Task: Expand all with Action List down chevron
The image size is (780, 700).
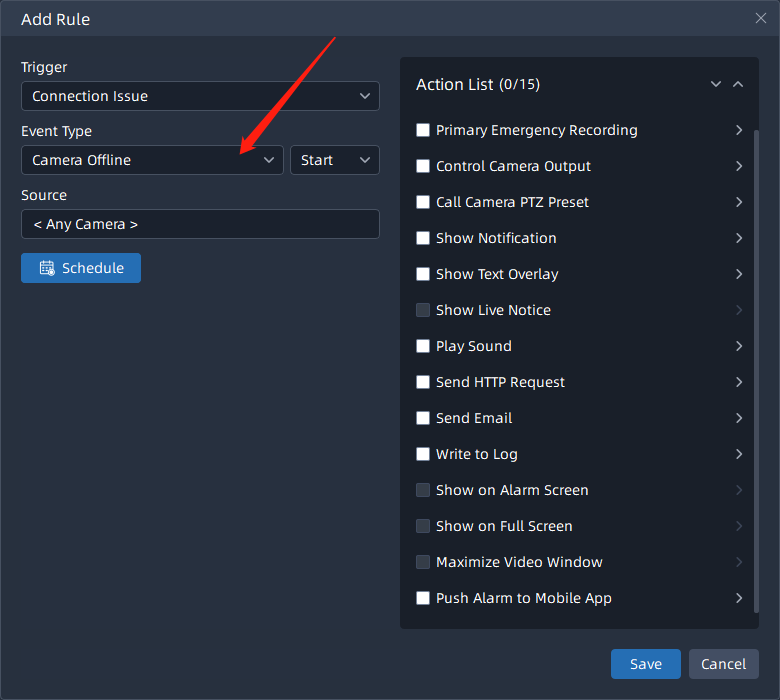Action: (716, 85)
